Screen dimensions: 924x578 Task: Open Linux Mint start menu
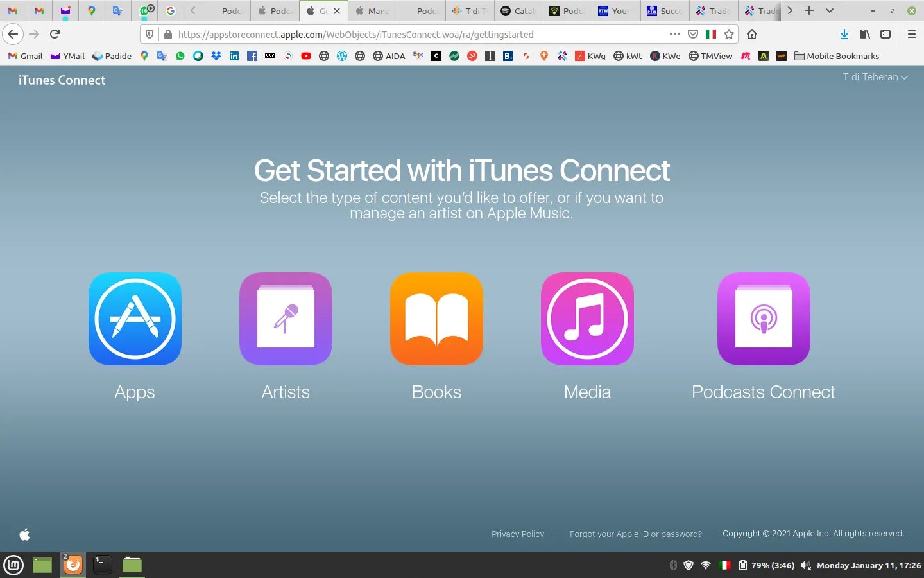[13, 565]
